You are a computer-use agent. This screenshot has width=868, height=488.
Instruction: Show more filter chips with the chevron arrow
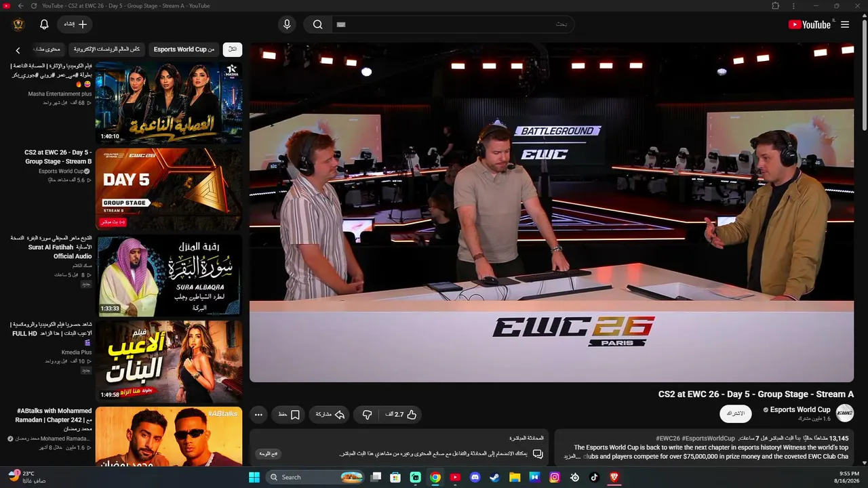click(18, 50)
